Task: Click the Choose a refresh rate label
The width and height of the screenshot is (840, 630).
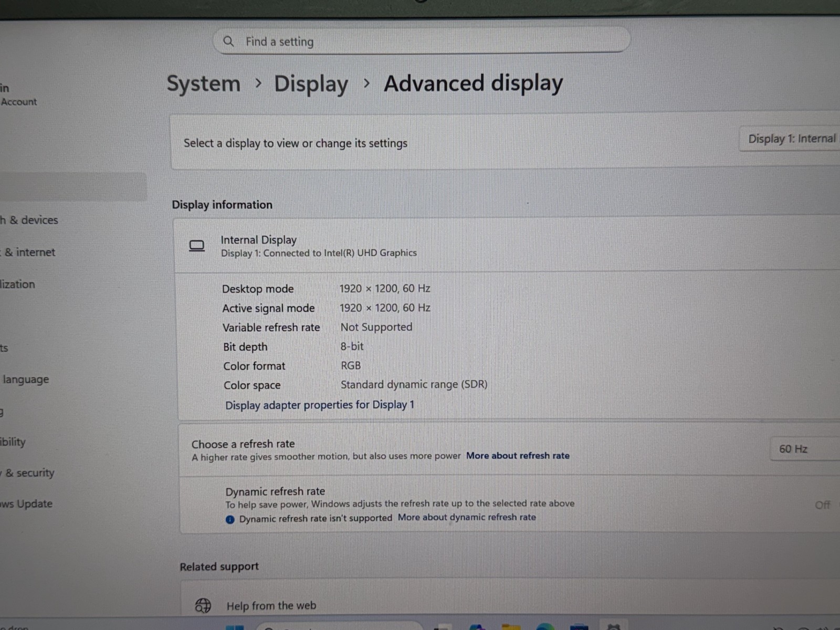Action: (x=243, y=444)
